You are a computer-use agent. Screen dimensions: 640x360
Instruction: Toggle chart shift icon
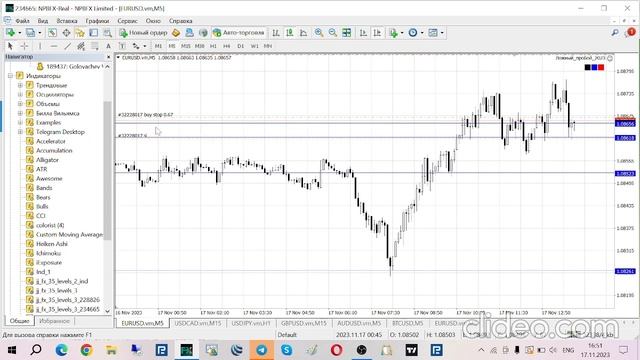pos(377,33)
